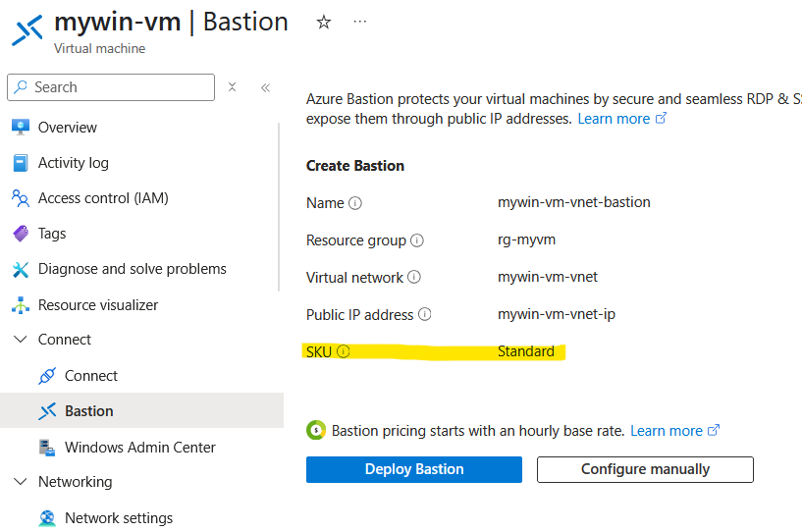Click the Bastion sidebar icon
This screenshot has width=802, height=532.
(47, 411)
